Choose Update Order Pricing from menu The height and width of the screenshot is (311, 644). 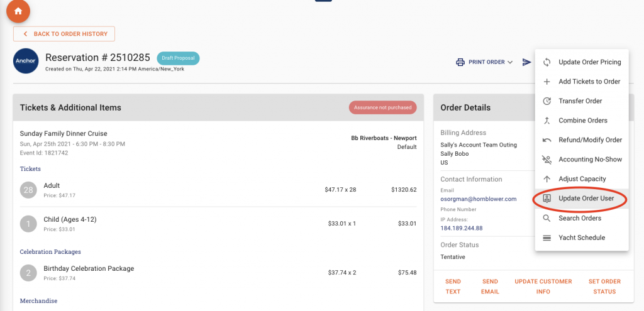point(582,62)
